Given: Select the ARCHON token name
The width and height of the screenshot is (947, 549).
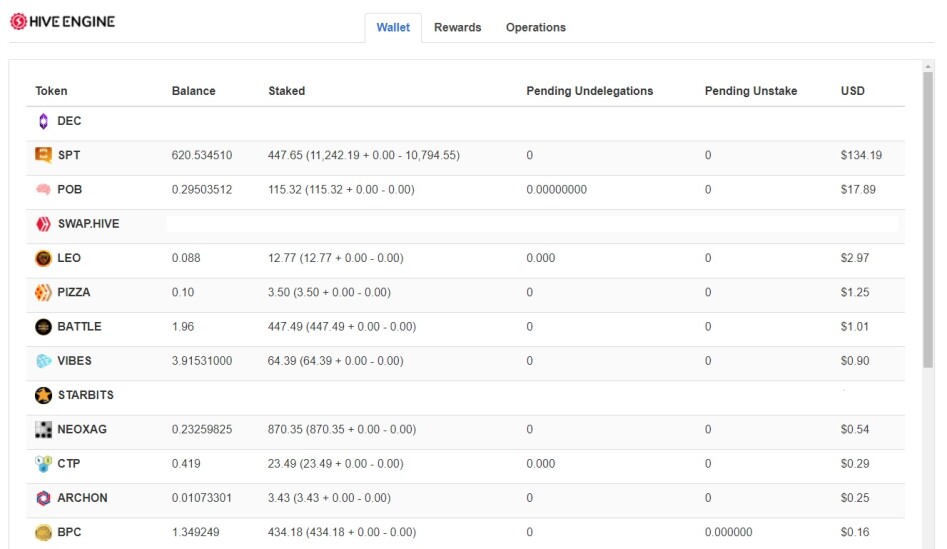Looking at the screenshot, I should coord(82,498).
